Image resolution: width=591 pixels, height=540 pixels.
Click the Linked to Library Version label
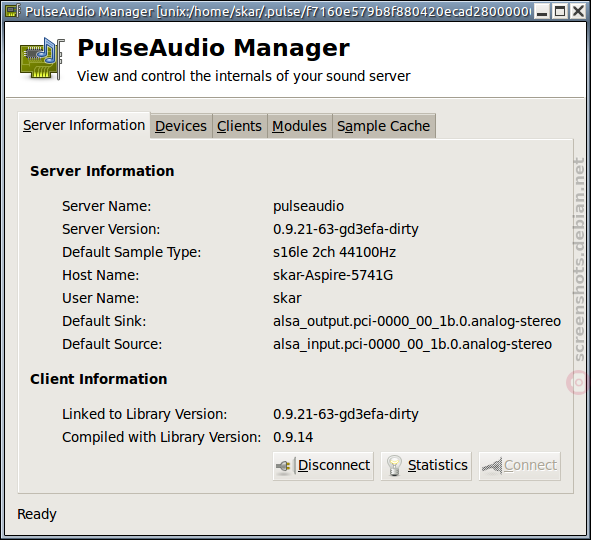(x=144, y=415)
